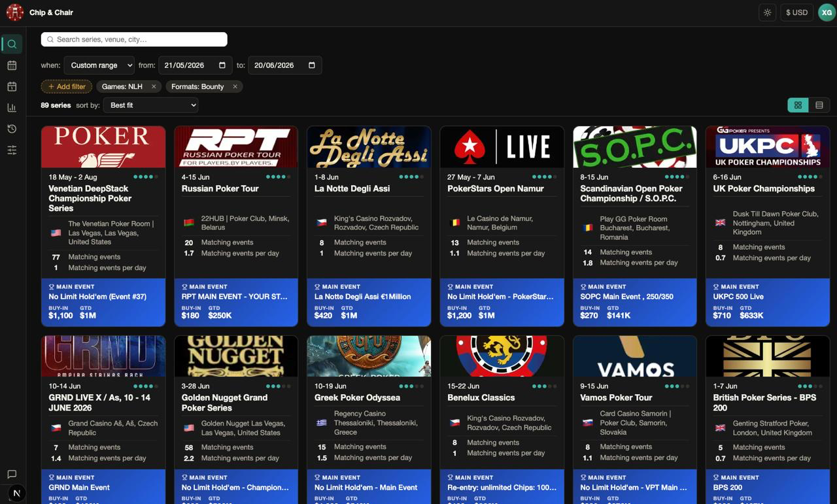Click fit rating dots on Venetian DeepStack card
This screenshot has width=837, height=504.
[x=146, y=177]
